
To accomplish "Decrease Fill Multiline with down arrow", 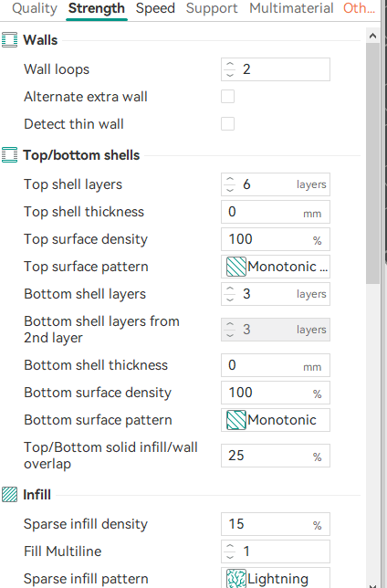I will (230, 557).
